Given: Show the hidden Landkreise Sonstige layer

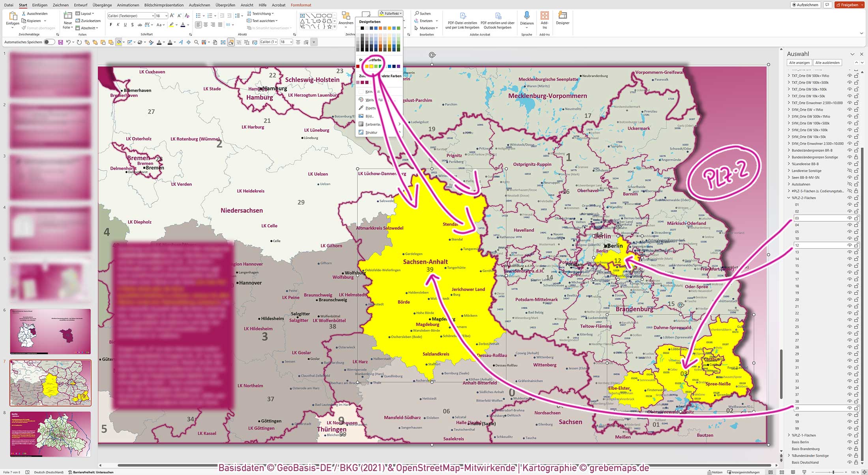Looking at the screenshot, I should pos(849,170).
